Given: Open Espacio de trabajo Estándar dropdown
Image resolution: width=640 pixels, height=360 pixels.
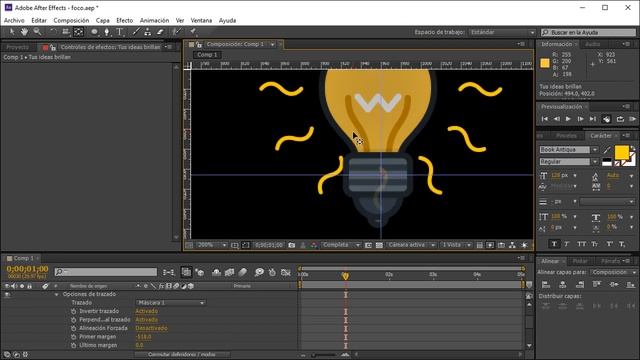Looking at the screenshot, I should coord(502,32).
